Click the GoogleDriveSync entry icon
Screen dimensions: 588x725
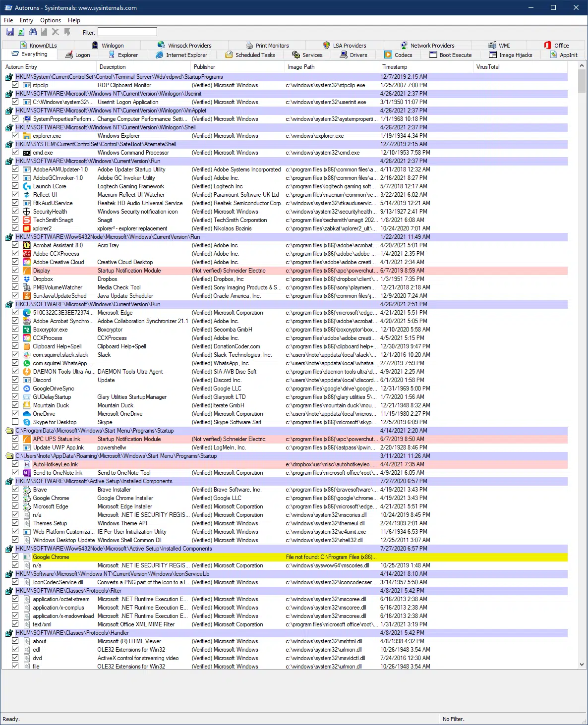click(27, 389)
